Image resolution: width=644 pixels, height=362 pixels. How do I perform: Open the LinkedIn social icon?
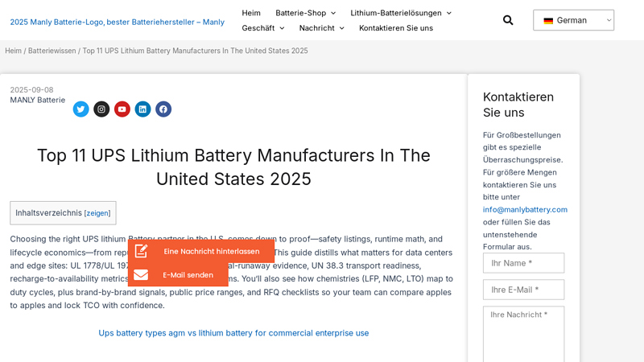(x=142, y=109)
